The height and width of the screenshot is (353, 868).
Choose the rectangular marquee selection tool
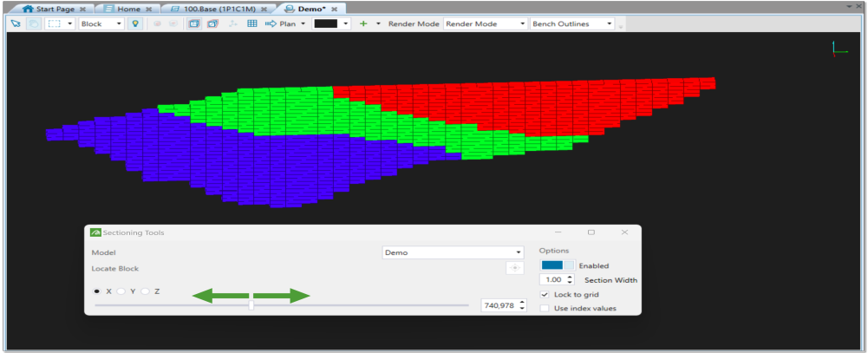click(x=54, y=24)
